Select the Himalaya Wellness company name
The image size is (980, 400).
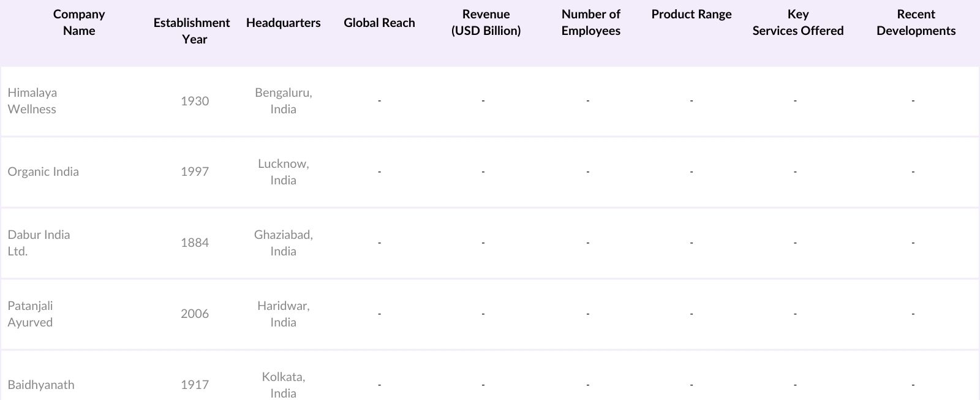pos(32,100)
